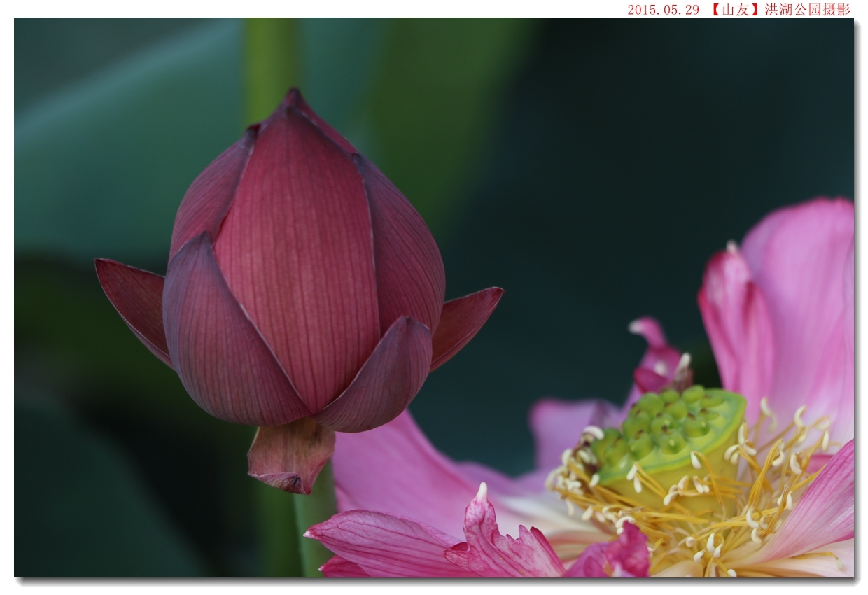Click the lotus flower photograph
Screen dimensions: 868x595
(434, 297)
